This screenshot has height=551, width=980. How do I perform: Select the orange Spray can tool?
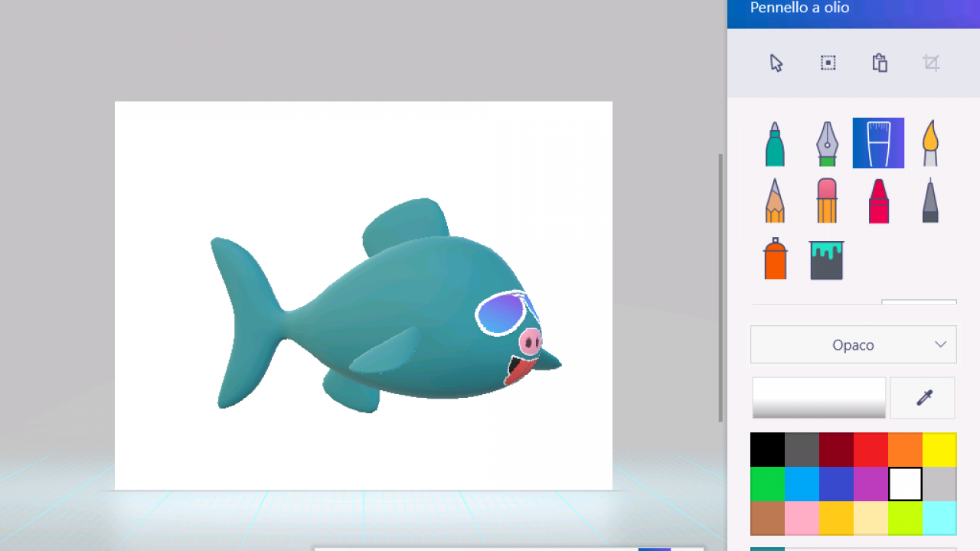tap(775, 259)
